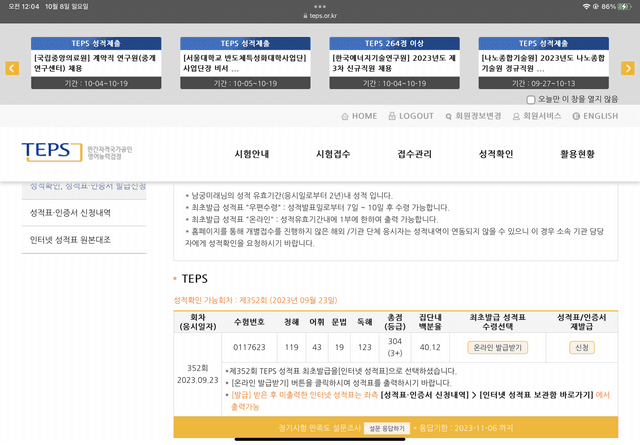Open 회원정보변경 member info link
Viewport: 640px width, 445px height.
click(473, 116)
